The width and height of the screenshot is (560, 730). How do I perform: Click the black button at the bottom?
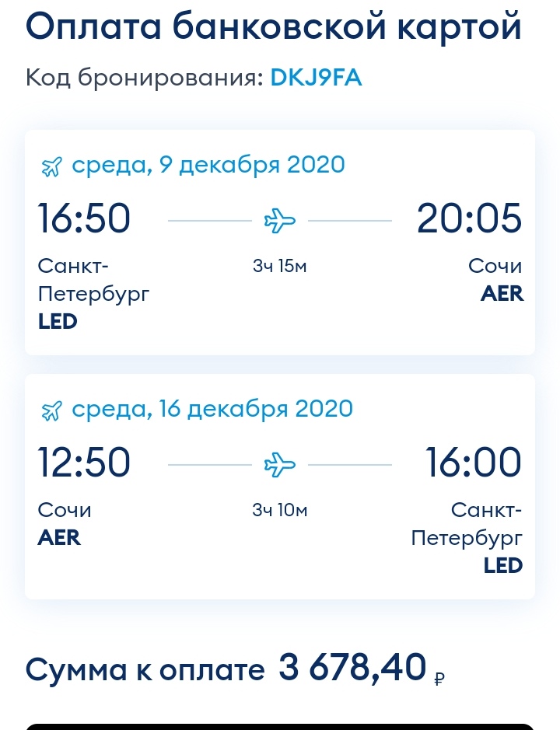tap(280, 726)
